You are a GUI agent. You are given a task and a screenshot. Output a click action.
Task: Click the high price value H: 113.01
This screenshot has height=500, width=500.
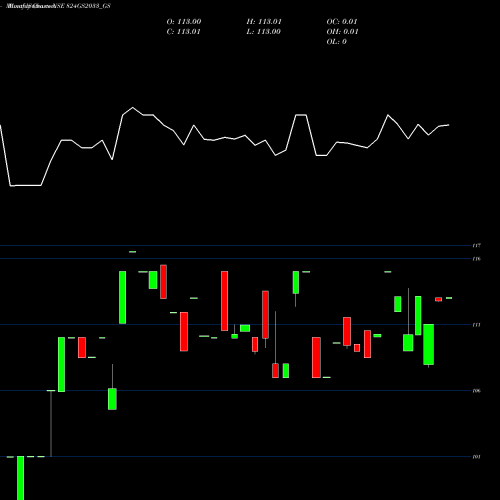264,22
